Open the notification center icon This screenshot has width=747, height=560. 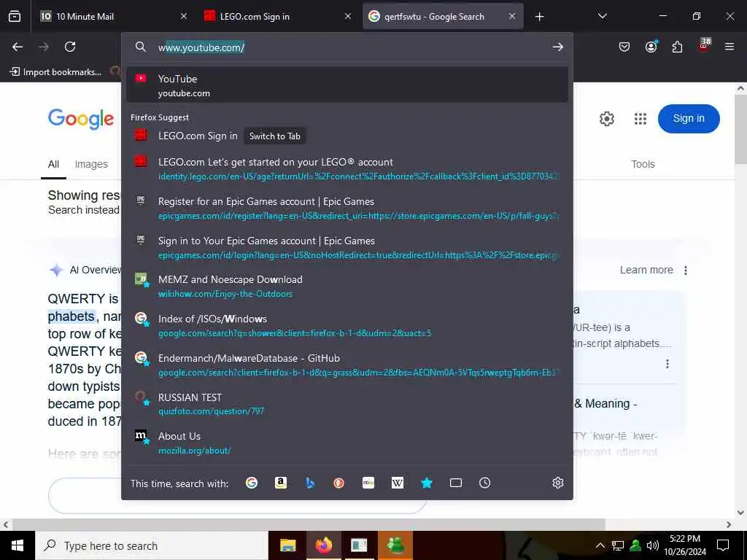(x=723, y=545)
